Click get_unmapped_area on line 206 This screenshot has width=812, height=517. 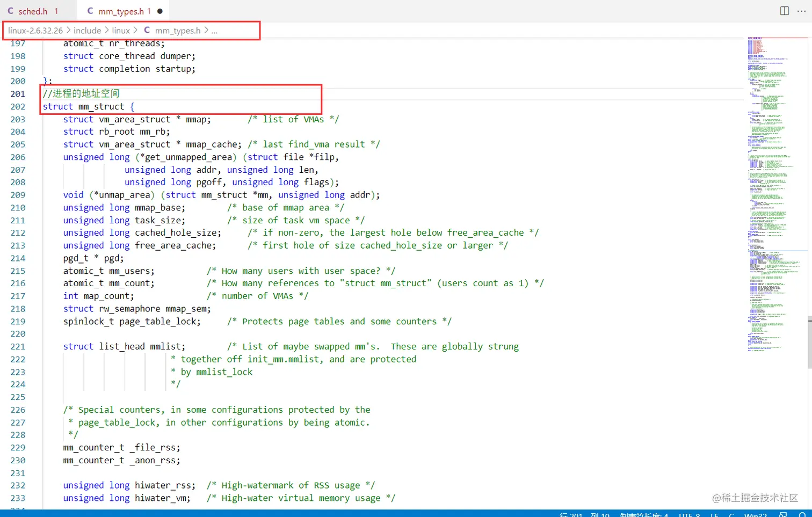click(189, 157)
